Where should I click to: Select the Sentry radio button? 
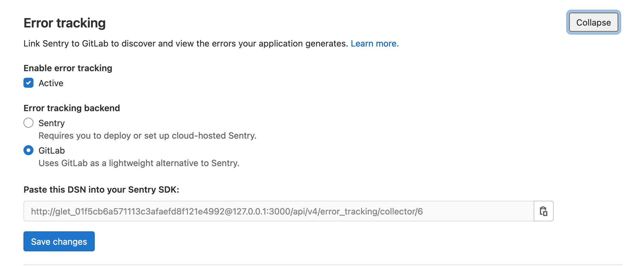pyautogui.click(x=28, y=123)
